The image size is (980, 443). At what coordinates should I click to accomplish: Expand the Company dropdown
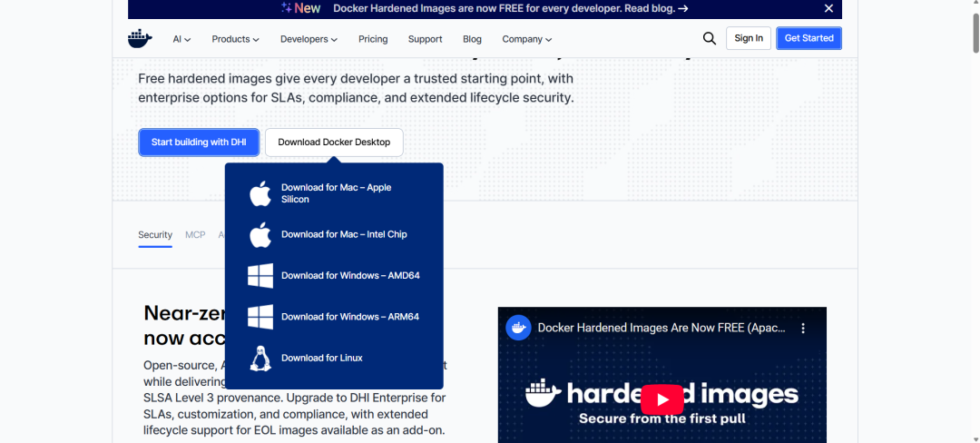(527, 39)
